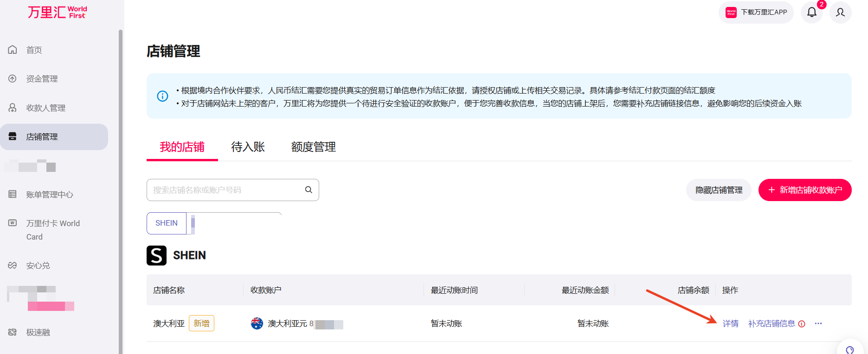This screenshot has height=354, width=868.
Task: Switch to the 额度管理 tab
Action: 313,147
